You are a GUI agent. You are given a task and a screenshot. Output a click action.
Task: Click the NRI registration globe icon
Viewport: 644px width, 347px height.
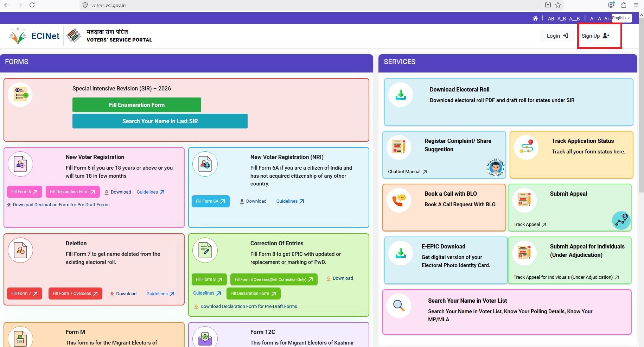205,164
